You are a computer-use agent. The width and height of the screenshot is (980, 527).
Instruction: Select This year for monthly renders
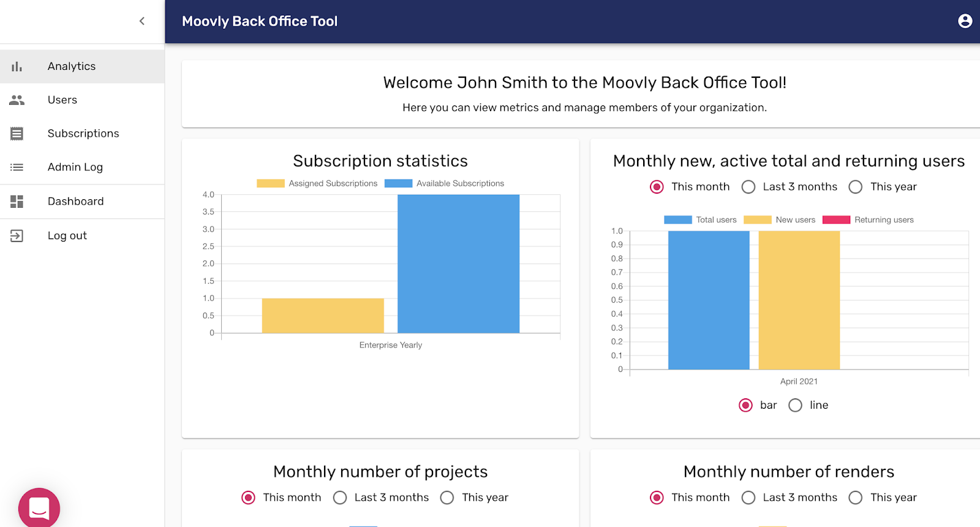856,498
